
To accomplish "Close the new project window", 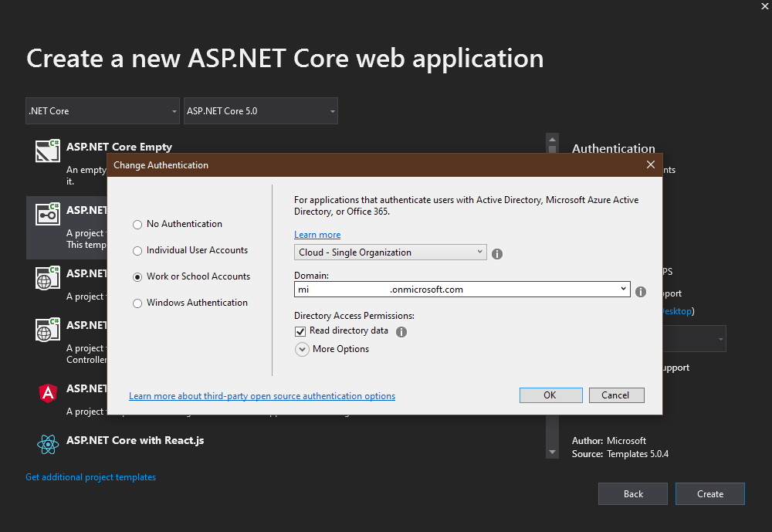I will [765, 6].
